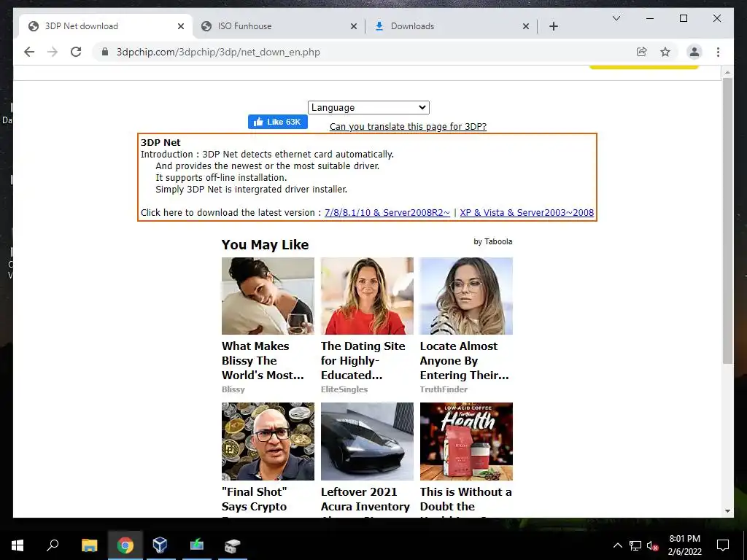Reload the current page
This screenshot has width=747, height=560.
[x=76, y=52]
